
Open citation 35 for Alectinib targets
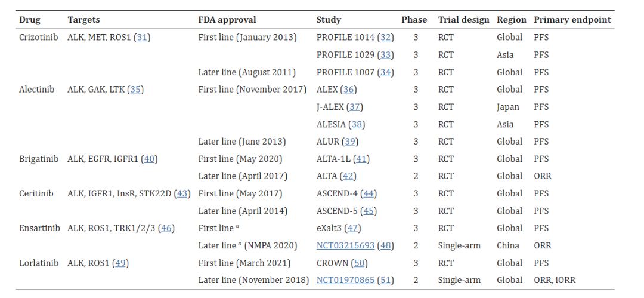click(x=135, y=90)
